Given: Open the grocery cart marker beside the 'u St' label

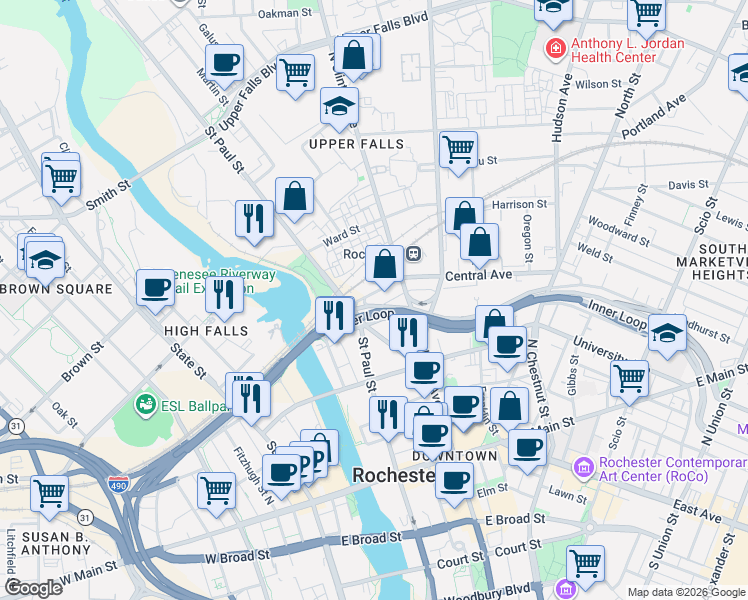Looking at the screenshot, I should pos(458,151).
